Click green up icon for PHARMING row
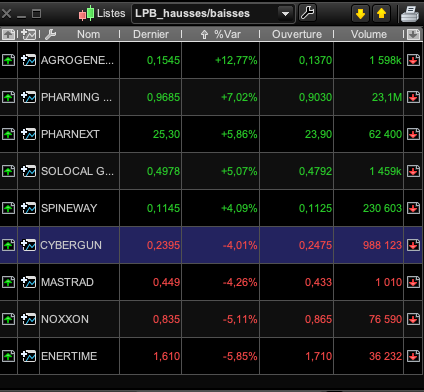Viewport: 424px width, 392px height. click(x=9, y=97)
